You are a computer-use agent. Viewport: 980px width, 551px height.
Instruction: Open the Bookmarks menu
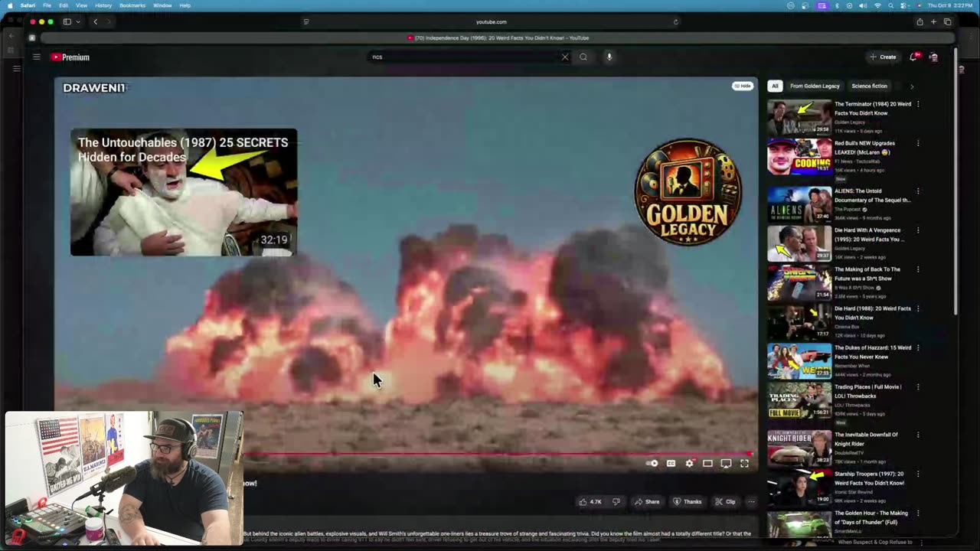132,5
